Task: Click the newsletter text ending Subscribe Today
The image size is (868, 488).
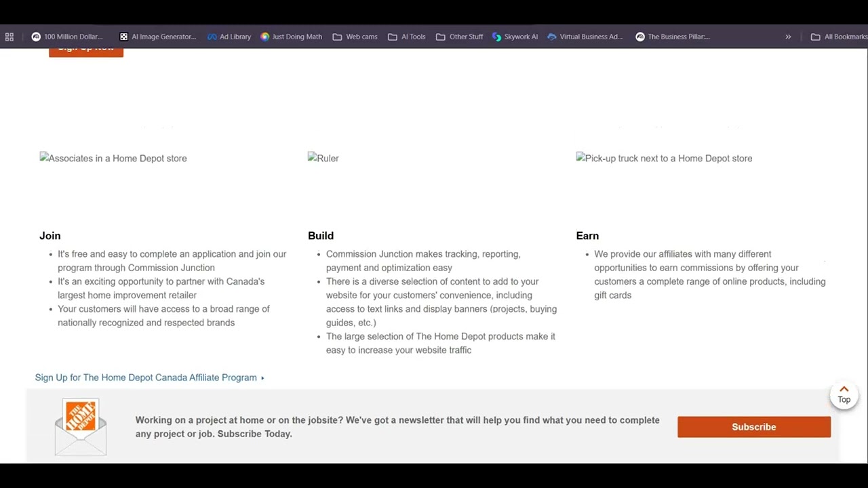Action: (397, 427)
